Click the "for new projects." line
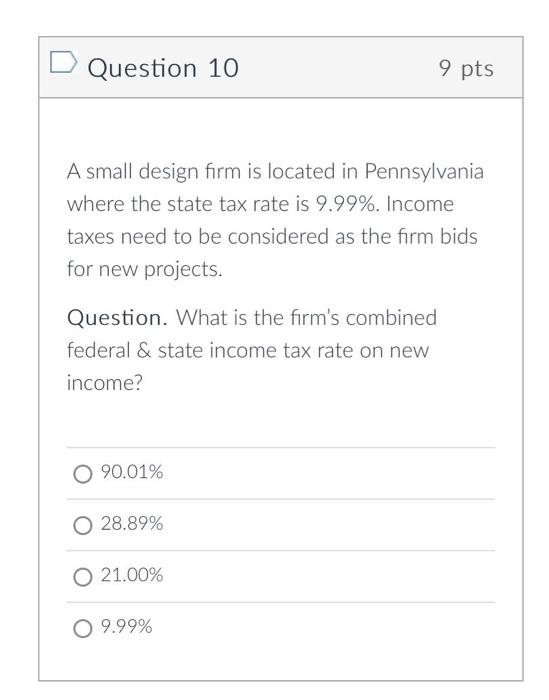Image resolution: width=549 pixels, height=700 pixels. (x=145, y=270)
